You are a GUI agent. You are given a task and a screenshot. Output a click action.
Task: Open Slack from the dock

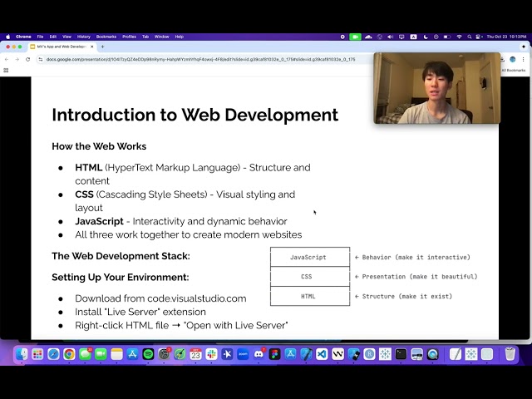pos(211,354)
